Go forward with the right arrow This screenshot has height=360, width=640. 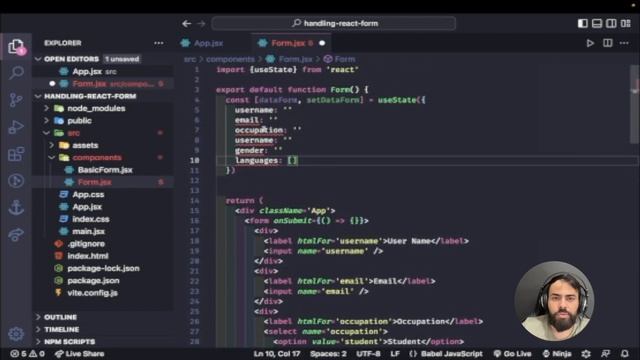tap(201, 24)
